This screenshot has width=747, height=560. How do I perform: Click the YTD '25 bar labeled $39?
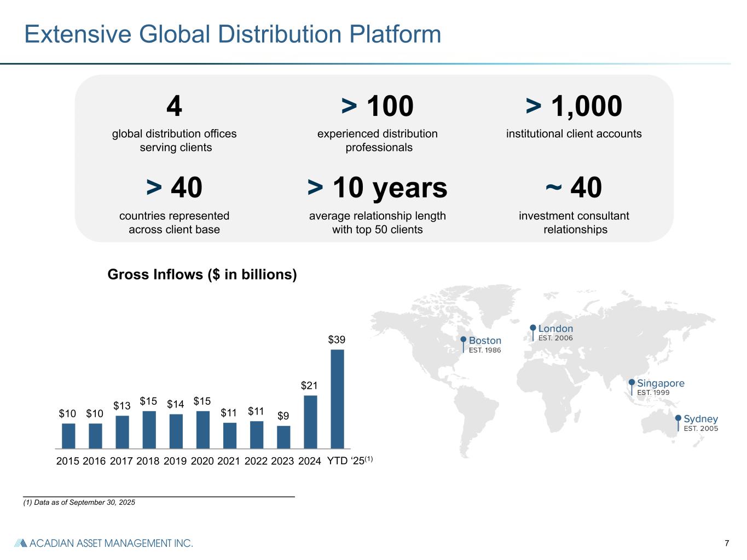[337, 399]
